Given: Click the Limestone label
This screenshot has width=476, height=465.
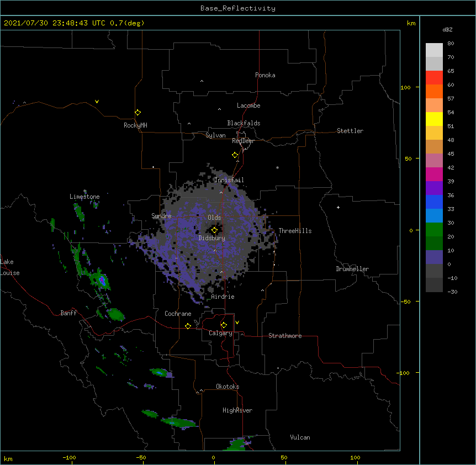Looking at the screenshot, I should pyautogui.click(x=84, y=197).
